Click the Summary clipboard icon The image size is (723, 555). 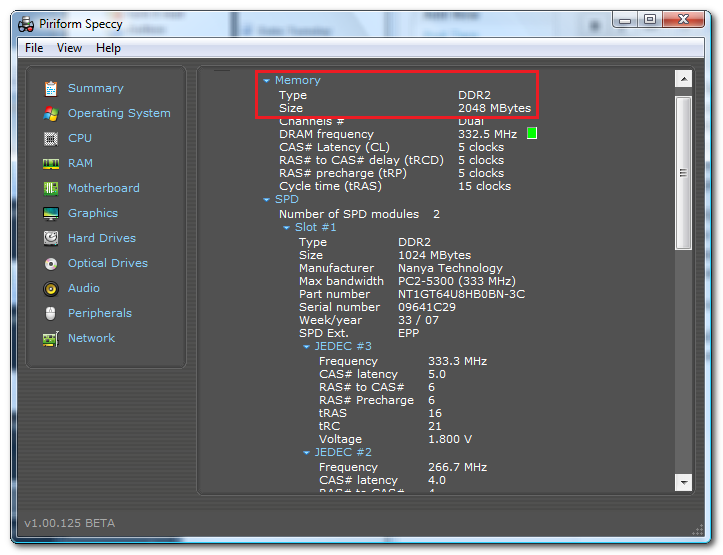[x=51, y=89]
